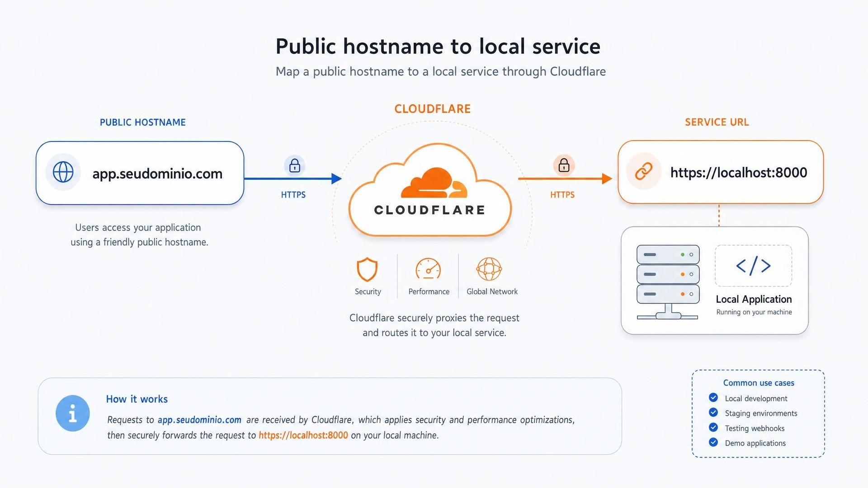868x488 pixels.
Task: Click the globe icon beside app.seudominio.com
Action: [x=63, y=172]
